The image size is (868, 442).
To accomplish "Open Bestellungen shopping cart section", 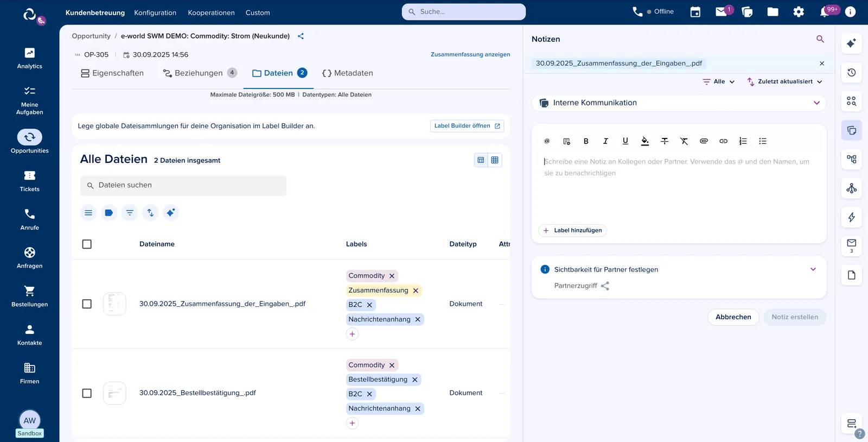I will click(29, 296).
